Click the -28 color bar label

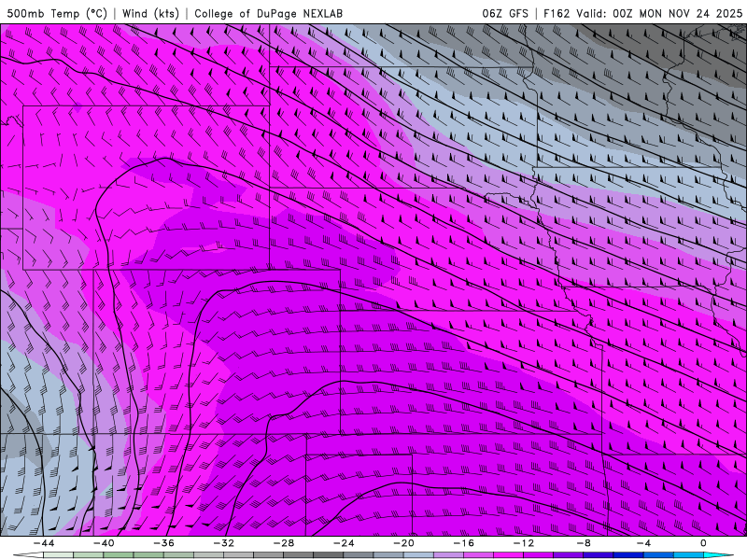coord(284,543)
